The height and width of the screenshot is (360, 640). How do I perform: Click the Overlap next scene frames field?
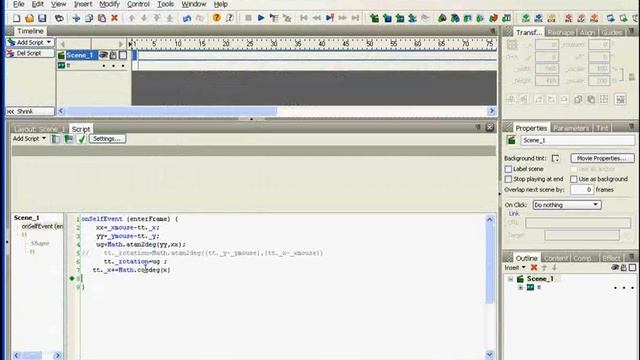coord(582,190)
